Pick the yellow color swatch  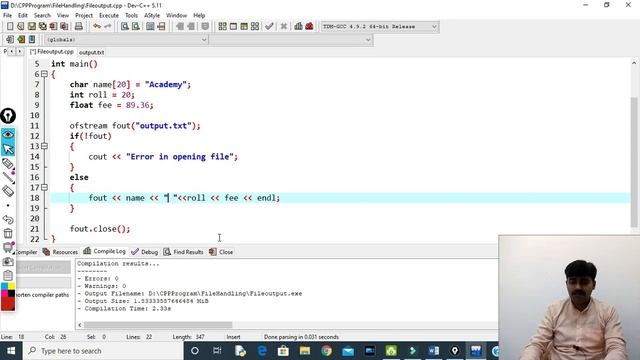(11, 287)
